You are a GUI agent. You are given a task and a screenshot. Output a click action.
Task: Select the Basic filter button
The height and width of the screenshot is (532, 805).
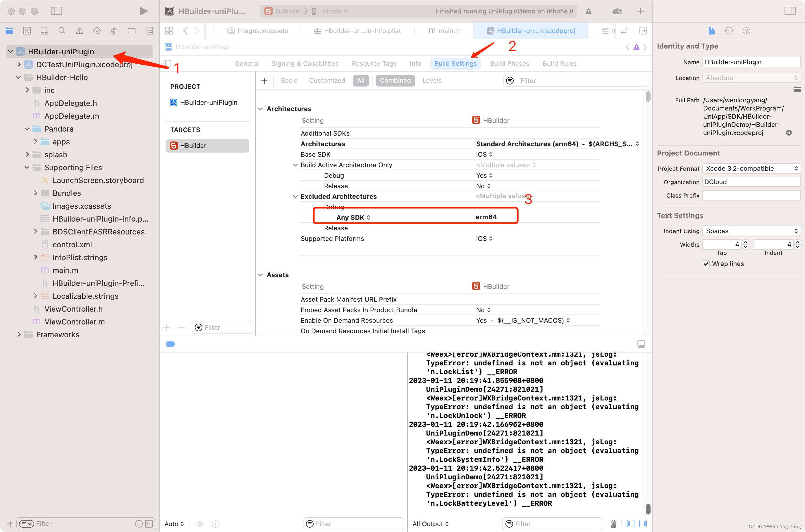289,80
